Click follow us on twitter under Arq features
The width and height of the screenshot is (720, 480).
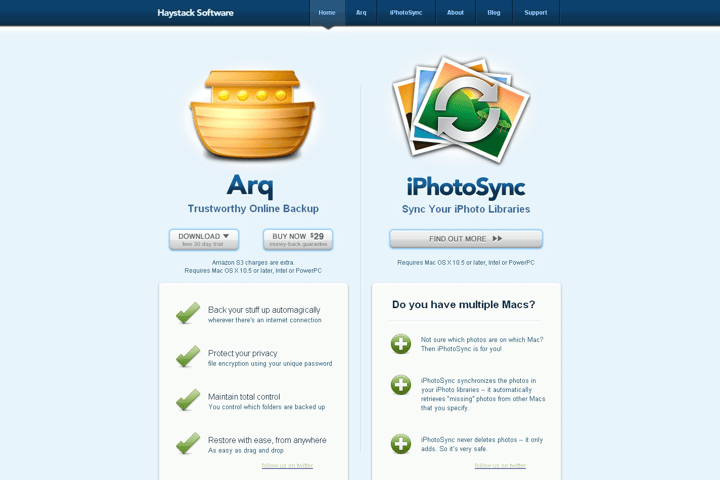point(287,465)
